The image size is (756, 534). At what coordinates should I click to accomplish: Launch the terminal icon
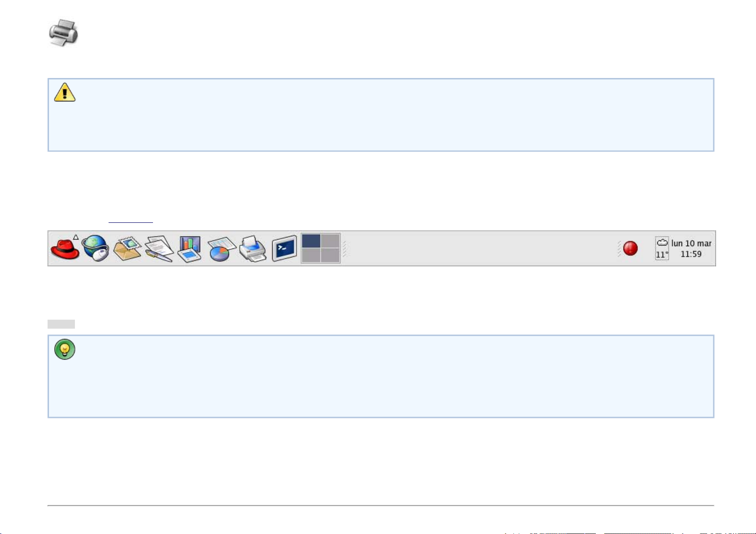coord(284,248)
